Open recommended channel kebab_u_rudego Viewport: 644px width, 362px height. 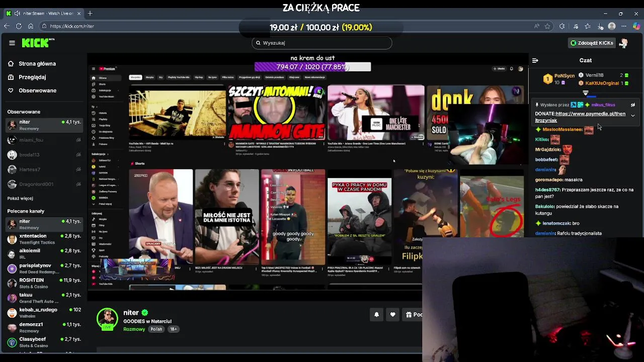tap(44, 313)
